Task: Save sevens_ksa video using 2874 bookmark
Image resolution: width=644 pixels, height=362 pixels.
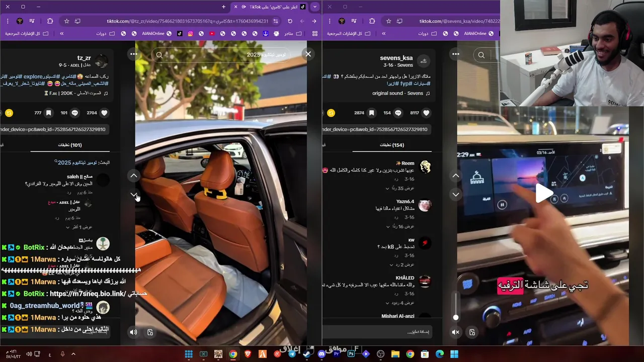Action: (371, 113)
